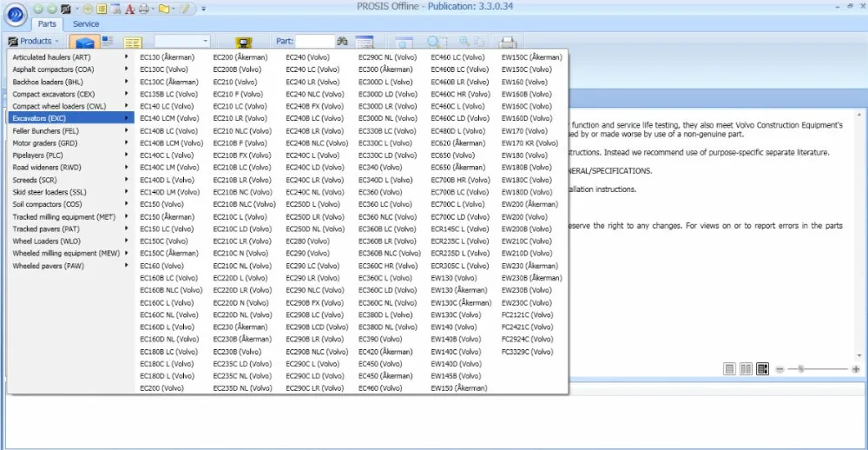Viewport: 868px width, 450px height.
Task: Select EC200 (Volvo) entry
Action: (x=161, y=388)
